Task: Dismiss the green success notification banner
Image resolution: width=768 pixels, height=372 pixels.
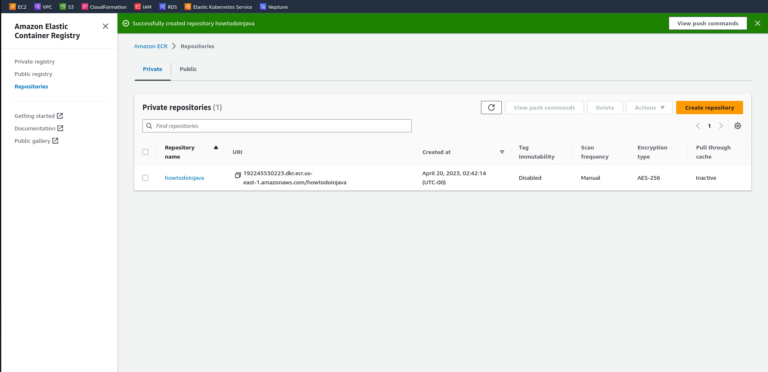Action: (x=757, y=23)
